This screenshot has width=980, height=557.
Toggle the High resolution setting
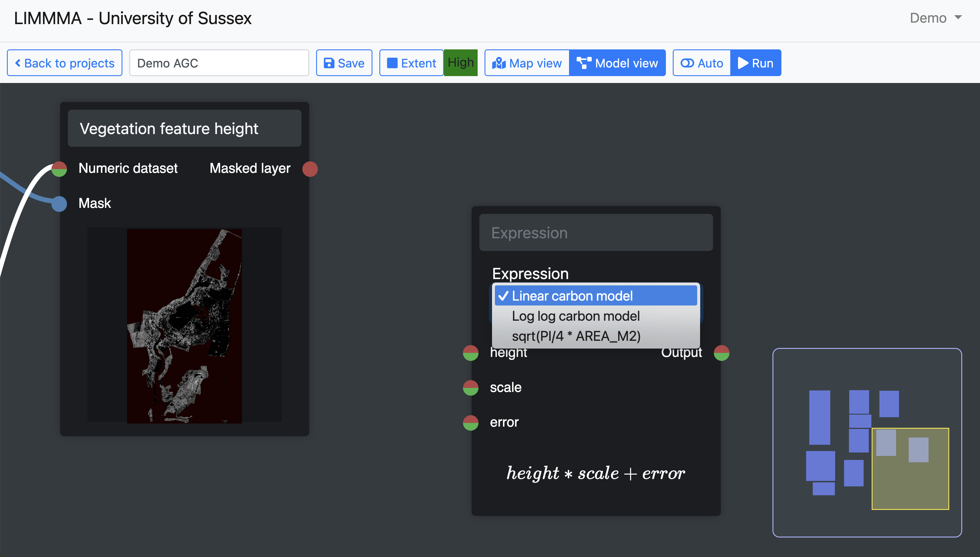[460, 63]
